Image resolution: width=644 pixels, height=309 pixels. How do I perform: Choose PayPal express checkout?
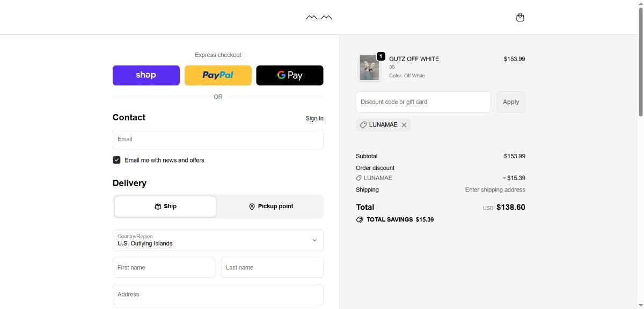[x=218, y=75]
